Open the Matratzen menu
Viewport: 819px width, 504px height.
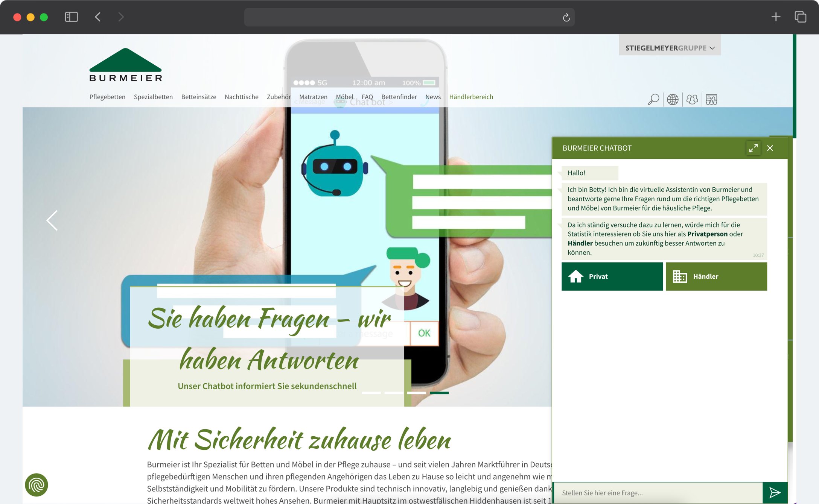click(313, 97)
